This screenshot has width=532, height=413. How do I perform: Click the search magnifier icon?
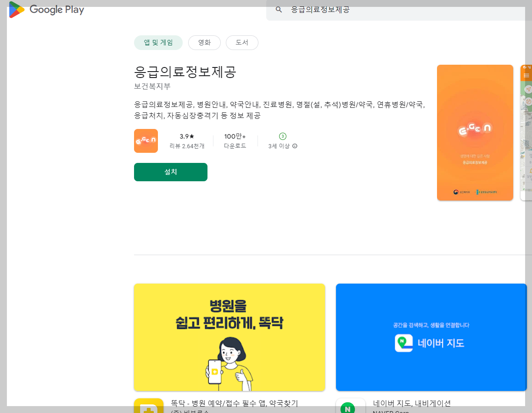click(279, 9)
